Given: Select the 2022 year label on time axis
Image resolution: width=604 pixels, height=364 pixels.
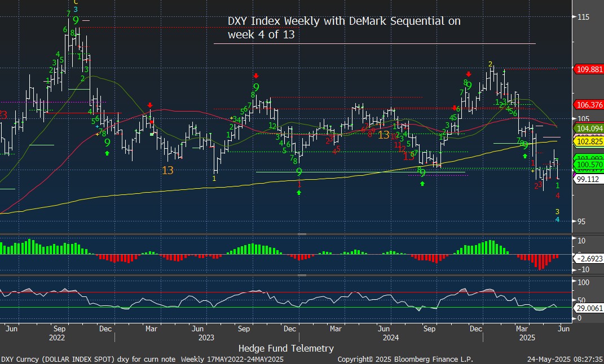Looking at the screenshot, I should click(x=57, y=338).
